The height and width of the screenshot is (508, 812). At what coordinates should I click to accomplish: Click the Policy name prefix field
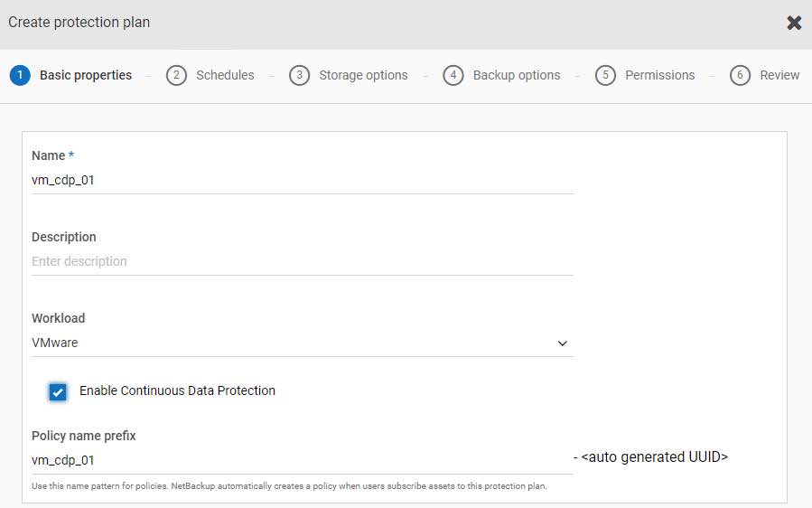click(303, 460)
